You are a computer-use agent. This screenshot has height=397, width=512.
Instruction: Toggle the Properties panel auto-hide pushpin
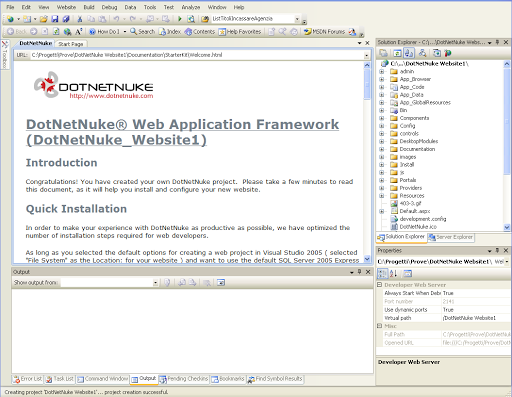tap(498, 250)
